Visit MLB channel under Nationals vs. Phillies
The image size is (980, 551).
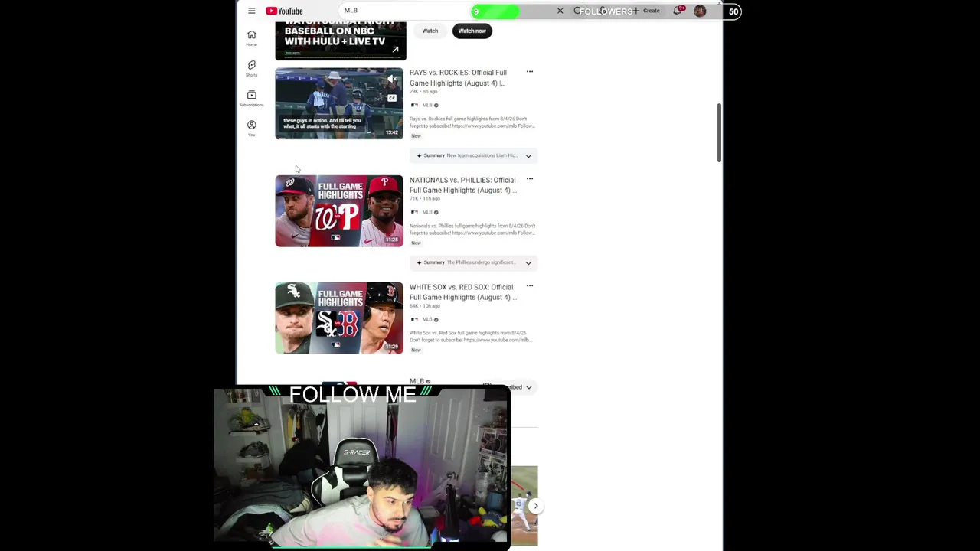(426, 212)
